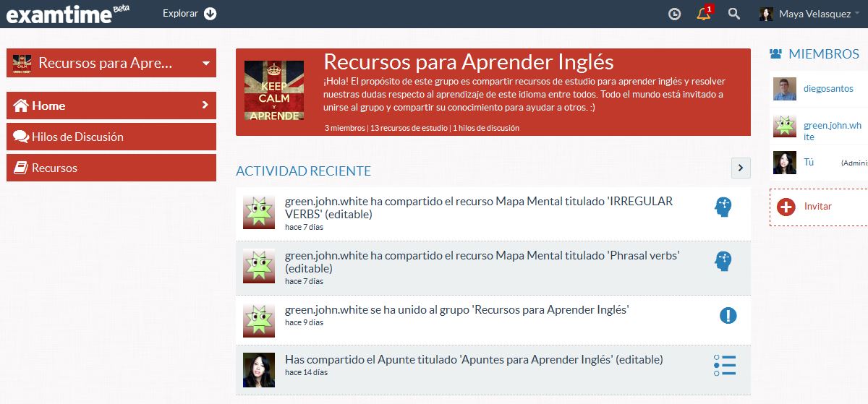868x404 pixels.
Task: Click the exclamation alert icon on joined-group activity
Action: click(728, 316)
